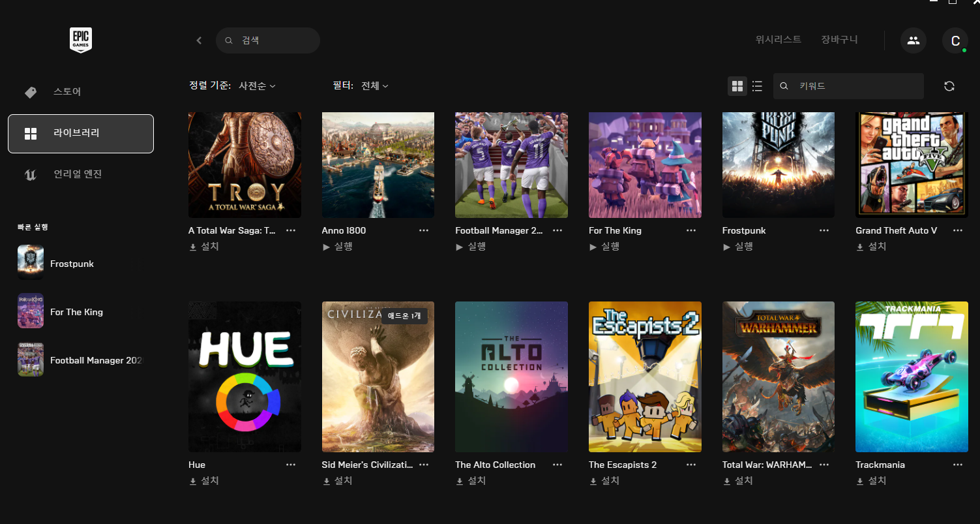Open the profile avatar C
Viewport: 980px width, 524px height.
tap(955, 40)
